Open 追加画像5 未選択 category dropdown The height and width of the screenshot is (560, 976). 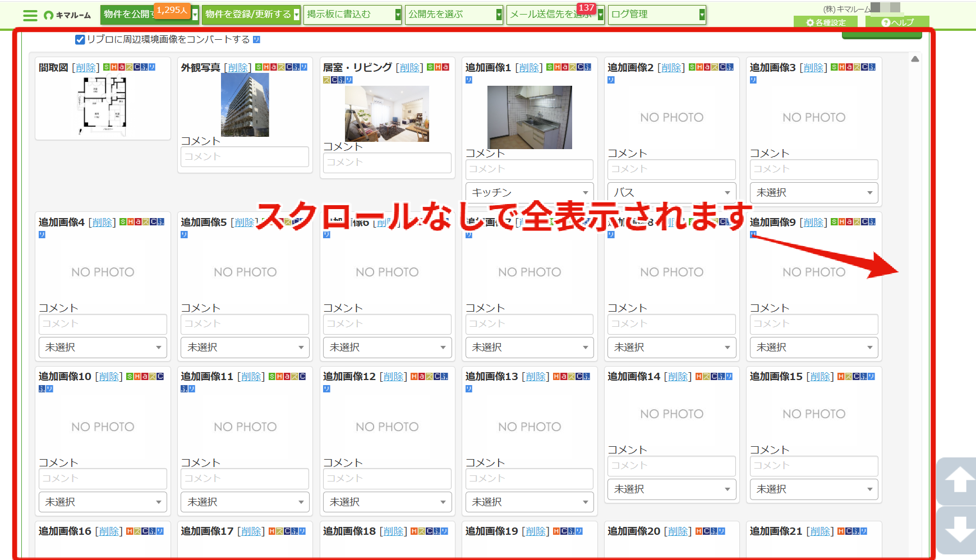pos(245,347)
